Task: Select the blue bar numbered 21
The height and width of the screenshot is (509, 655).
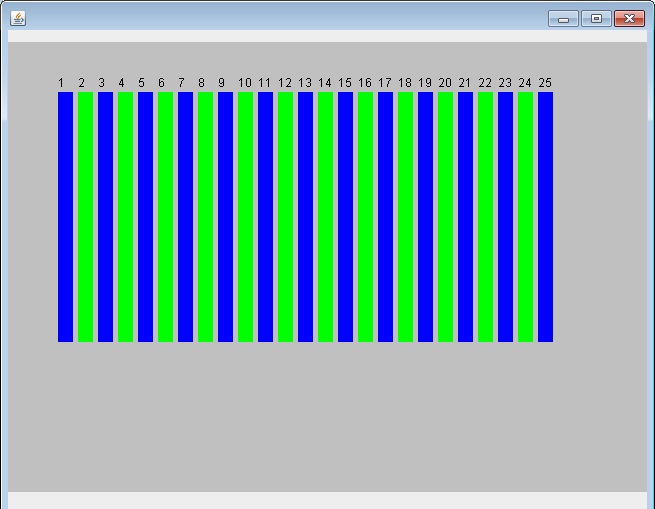Action: (465, 216)
